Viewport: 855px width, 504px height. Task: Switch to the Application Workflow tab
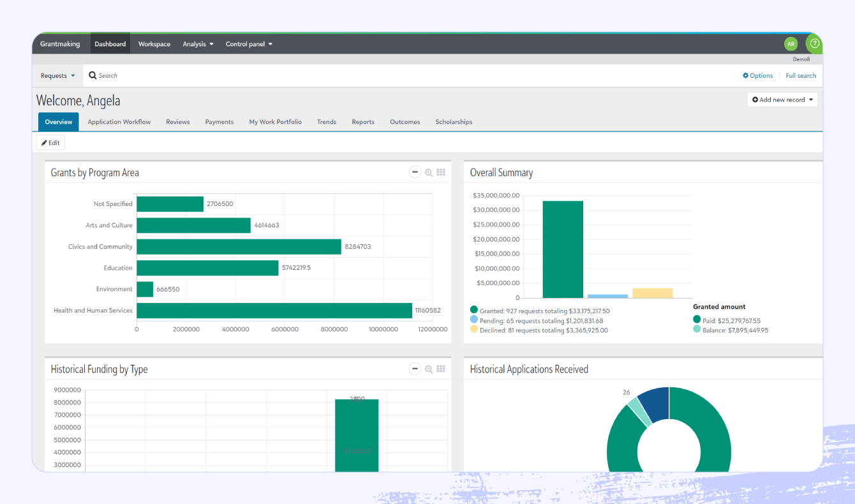[x=119, y=122]
